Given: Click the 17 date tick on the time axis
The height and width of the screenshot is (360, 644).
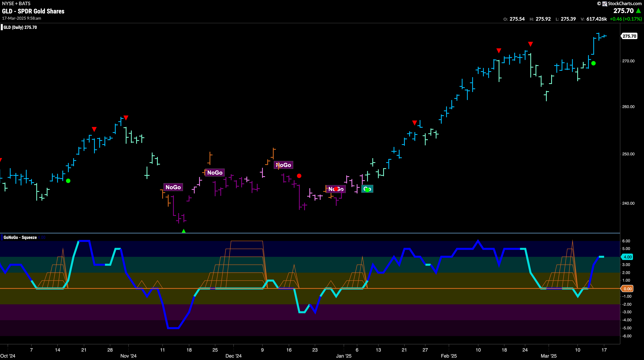Looking at the screenshot, I should point(604,350).
